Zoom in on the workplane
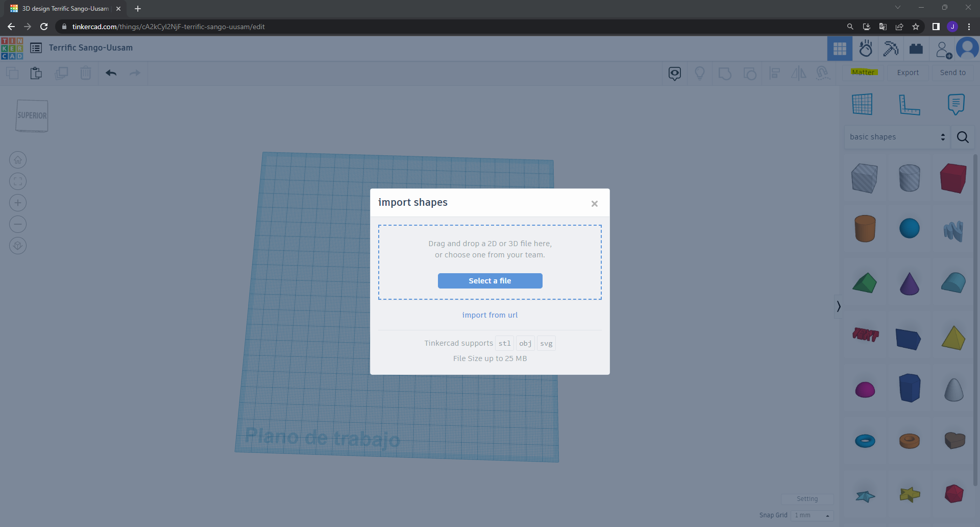Viewport: 980px width, 527px height. coord(18,203)
